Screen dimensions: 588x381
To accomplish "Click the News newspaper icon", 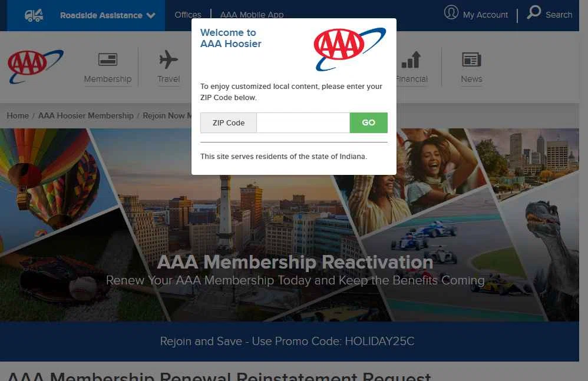I will [x=471, y=59].
